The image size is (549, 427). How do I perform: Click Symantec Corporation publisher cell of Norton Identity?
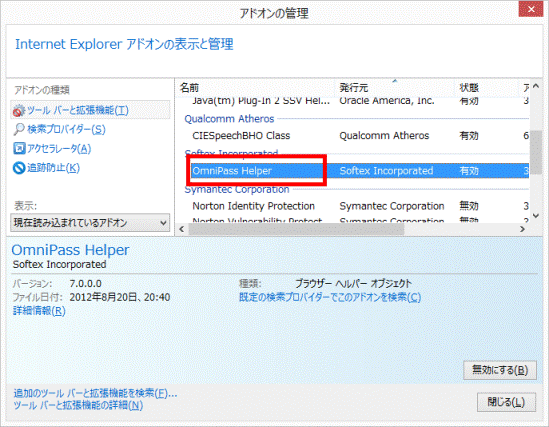click(x=392, y=206)
